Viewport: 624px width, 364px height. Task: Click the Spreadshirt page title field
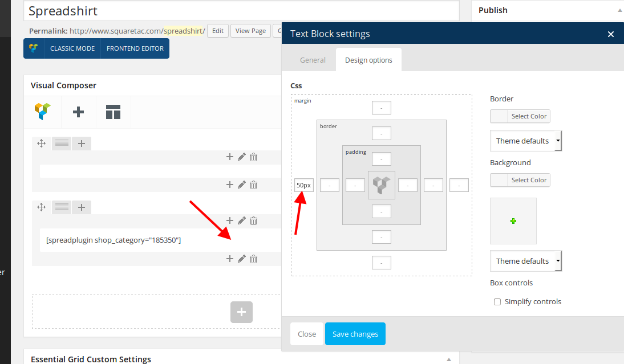(242, 11)
